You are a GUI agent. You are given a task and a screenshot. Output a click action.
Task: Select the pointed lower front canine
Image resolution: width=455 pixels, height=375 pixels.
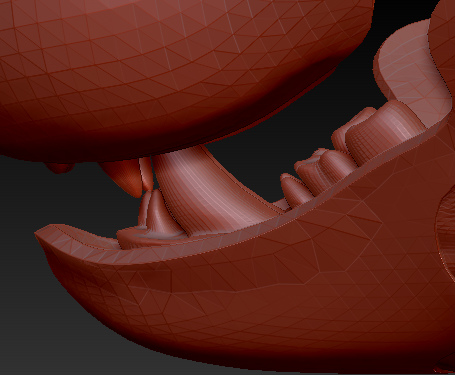pos(157,213)
